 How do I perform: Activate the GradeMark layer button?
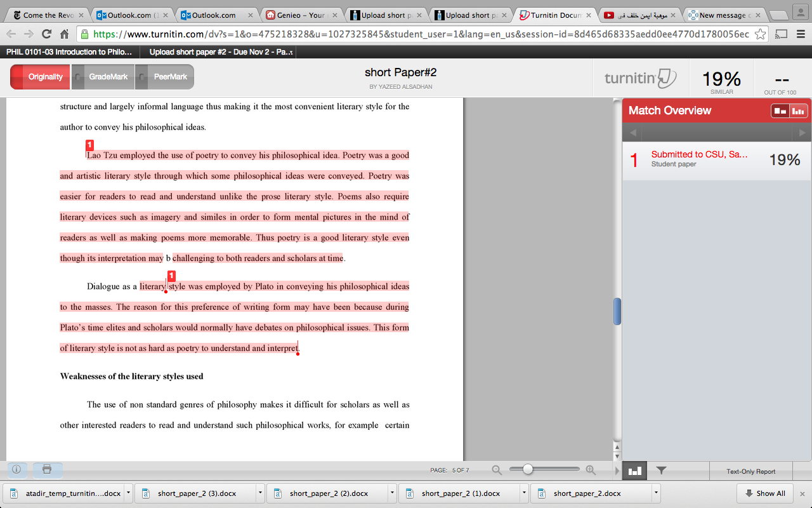point(103,77)
